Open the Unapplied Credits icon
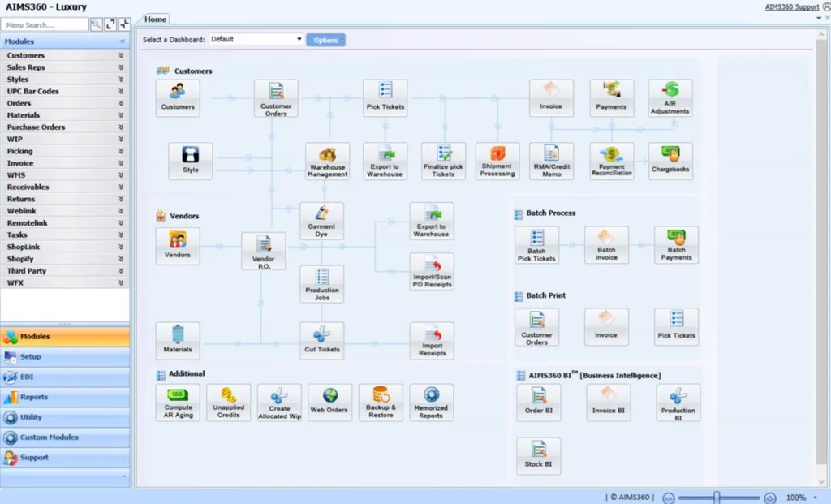Image resolution: width=831 pixels, height=504 pixels. (x=228, y=403)
